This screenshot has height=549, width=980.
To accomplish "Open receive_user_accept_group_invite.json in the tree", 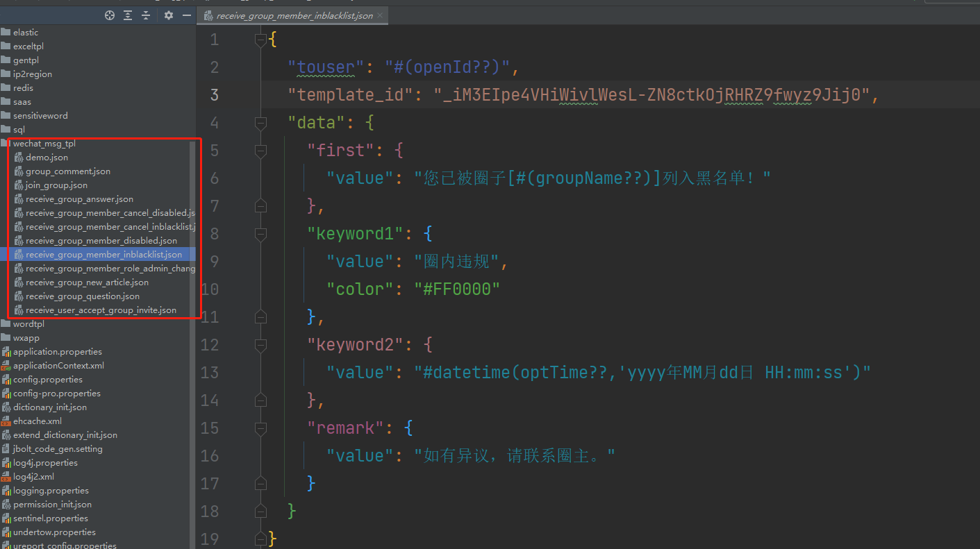I will point(101,310).
